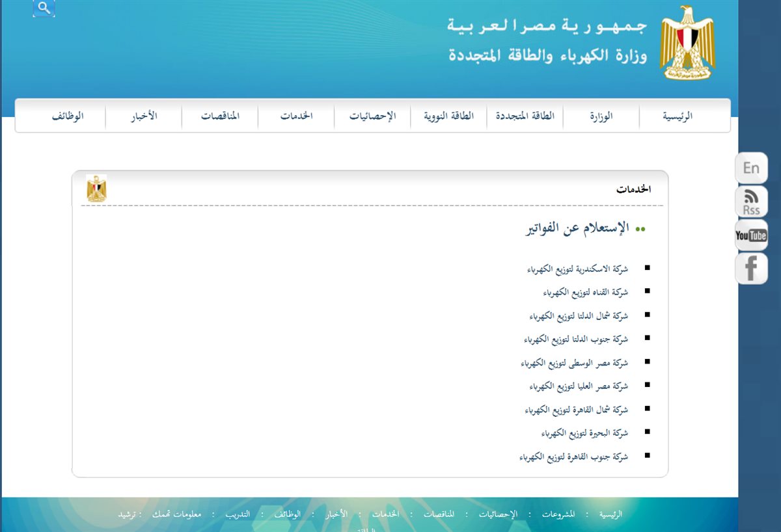
Task: Open الأخبار in the top navigation bar
Action: 144,116
